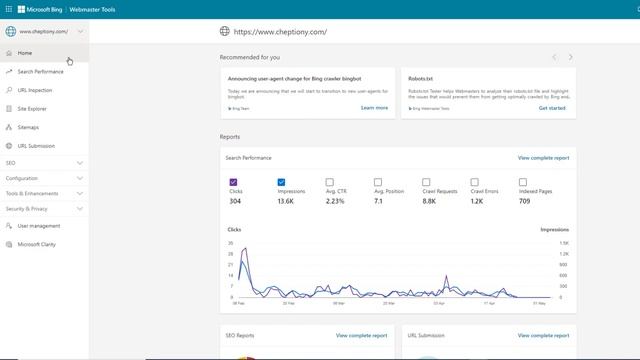
Task: Expand the Security & Privacy chevron
Action: [80, 209]
